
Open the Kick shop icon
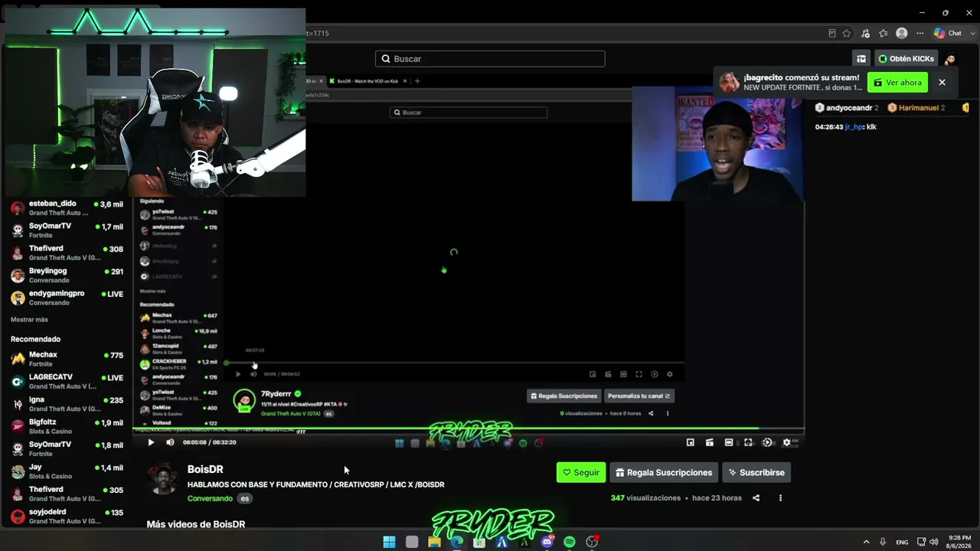tap(861, 59)
